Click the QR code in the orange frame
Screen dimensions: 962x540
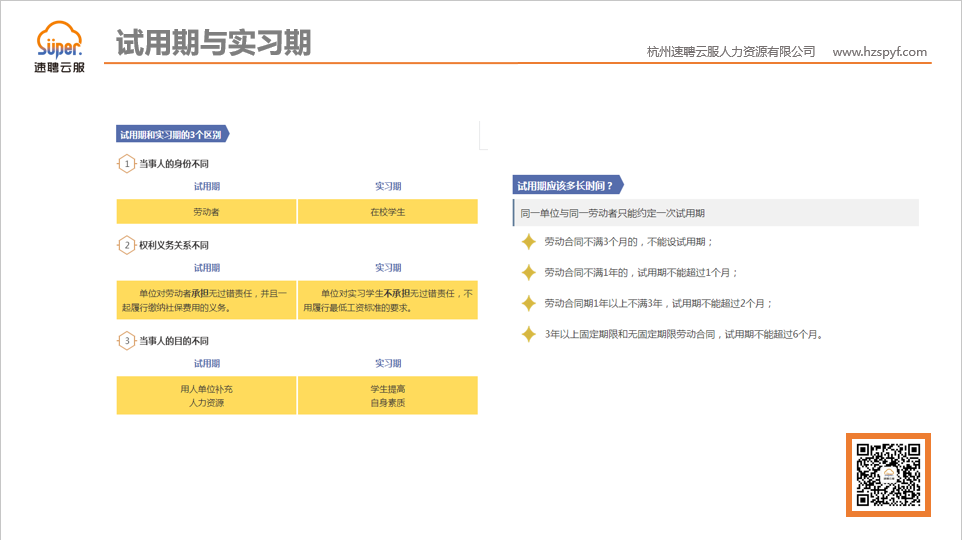tap(888, 475)
